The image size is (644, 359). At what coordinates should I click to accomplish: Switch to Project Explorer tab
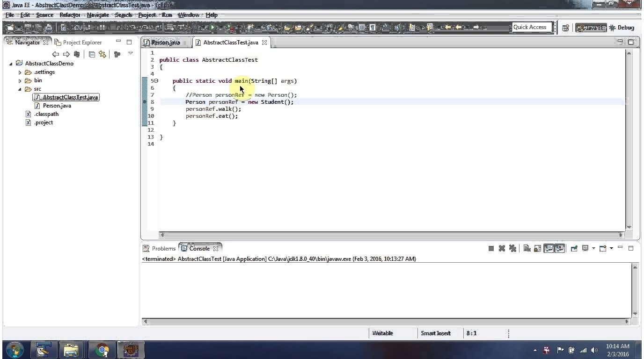coord(78,42)
